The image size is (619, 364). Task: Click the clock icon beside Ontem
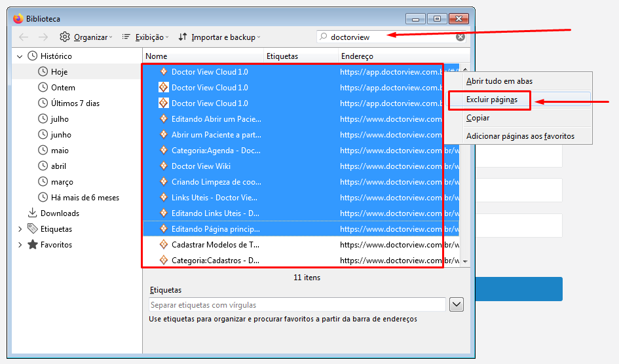click(x=43, y=88)
